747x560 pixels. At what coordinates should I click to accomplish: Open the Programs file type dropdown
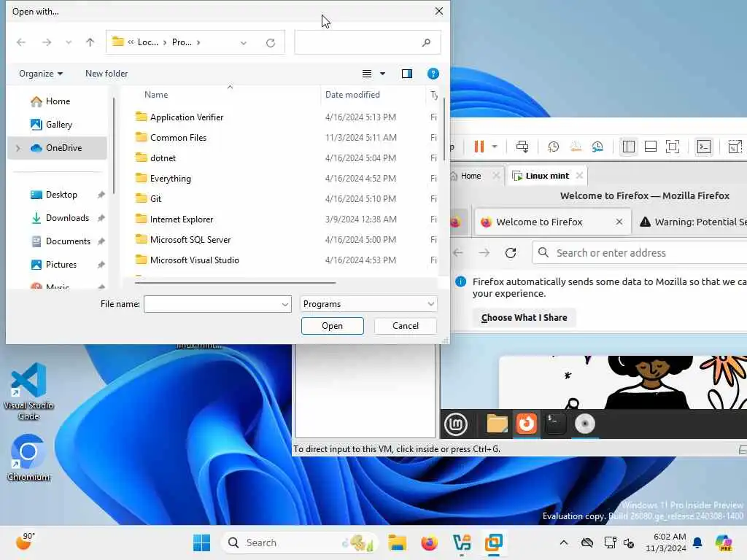tap(368, 304)
